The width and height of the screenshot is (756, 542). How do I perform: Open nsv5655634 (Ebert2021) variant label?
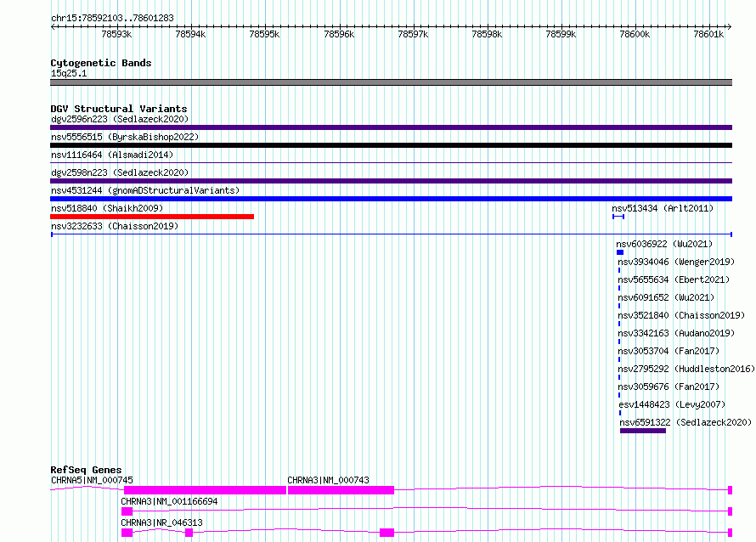click(674, 279)
